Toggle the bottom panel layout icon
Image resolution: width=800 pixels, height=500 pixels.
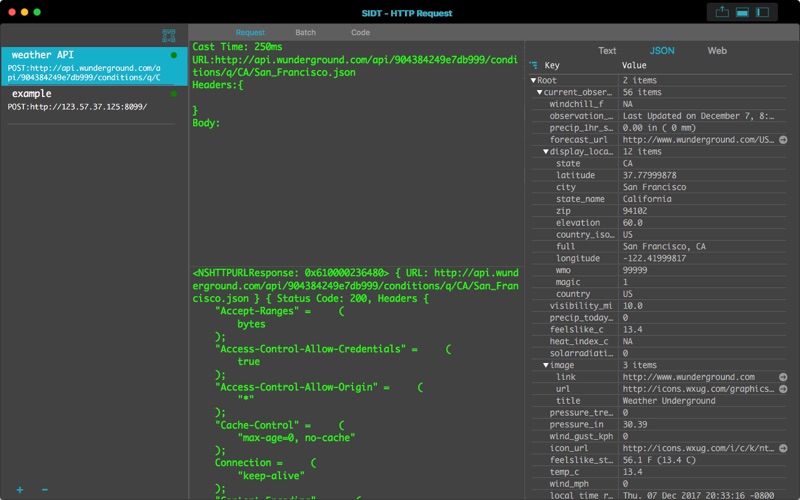click(743, 12)
